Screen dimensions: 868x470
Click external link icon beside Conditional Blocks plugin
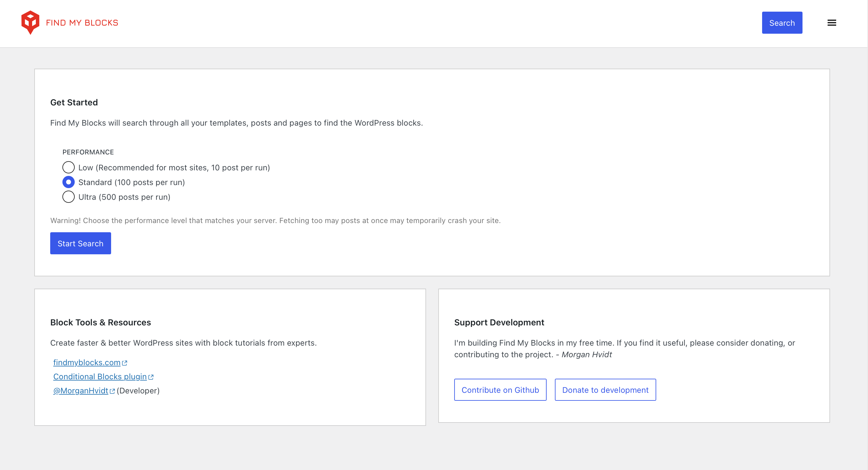[x=151, y=377]
